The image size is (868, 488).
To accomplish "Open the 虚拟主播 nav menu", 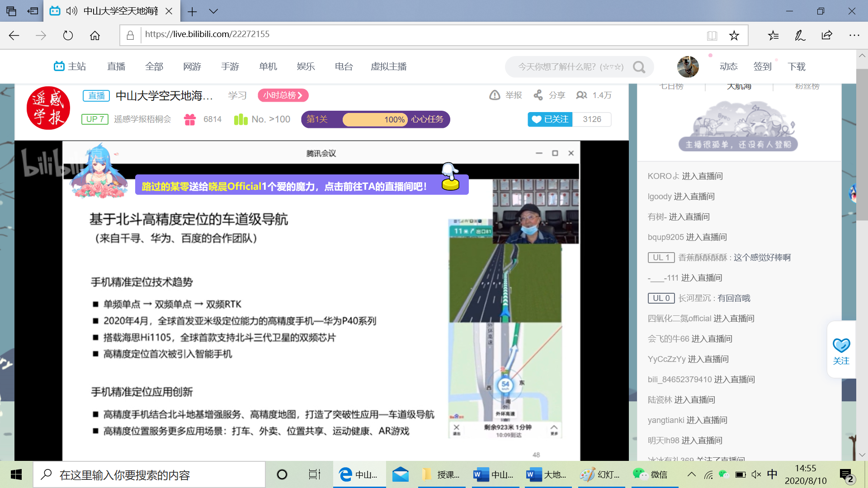I will 388,67.
